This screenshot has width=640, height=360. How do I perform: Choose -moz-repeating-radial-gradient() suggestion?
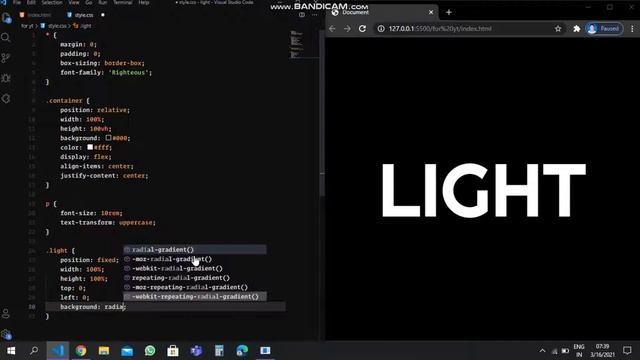click(x=195, y=287)
